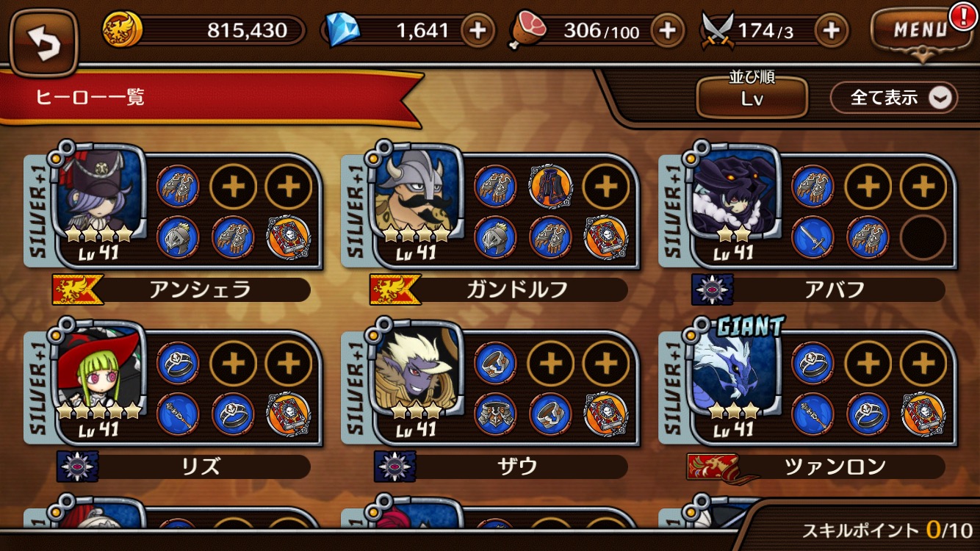Add more diamonds with the plus icon
The width and height of the screenshot is (980, 551).
click(x=478, y=30)
